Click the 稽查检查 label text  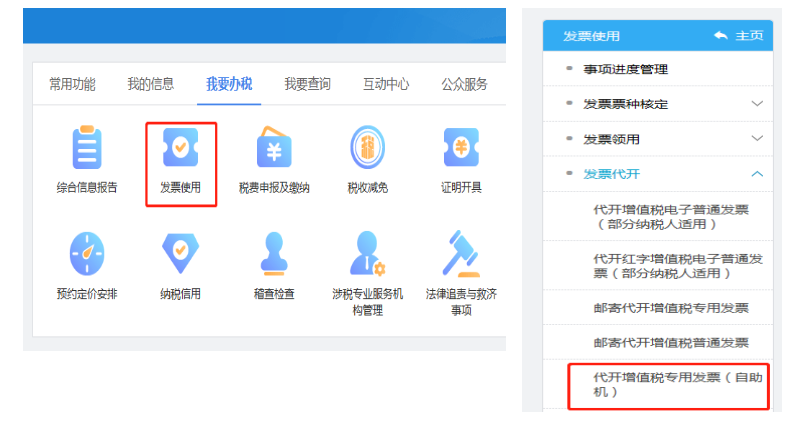point(274,294)
